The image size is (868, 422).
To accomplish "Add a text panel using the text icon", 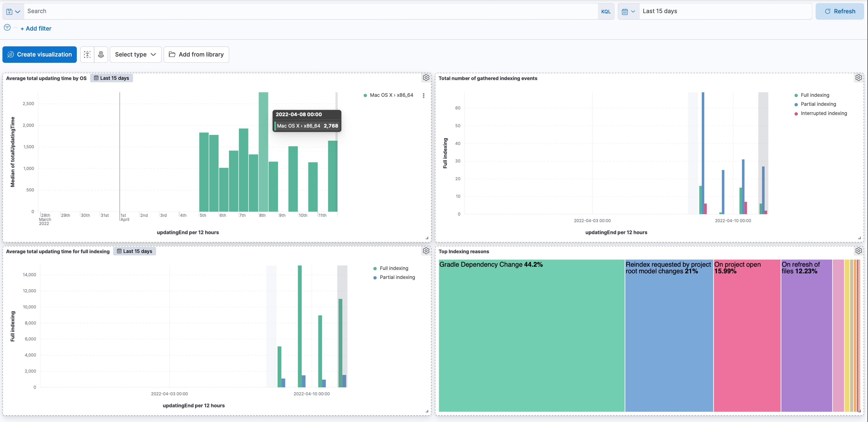I will (87, 54).
